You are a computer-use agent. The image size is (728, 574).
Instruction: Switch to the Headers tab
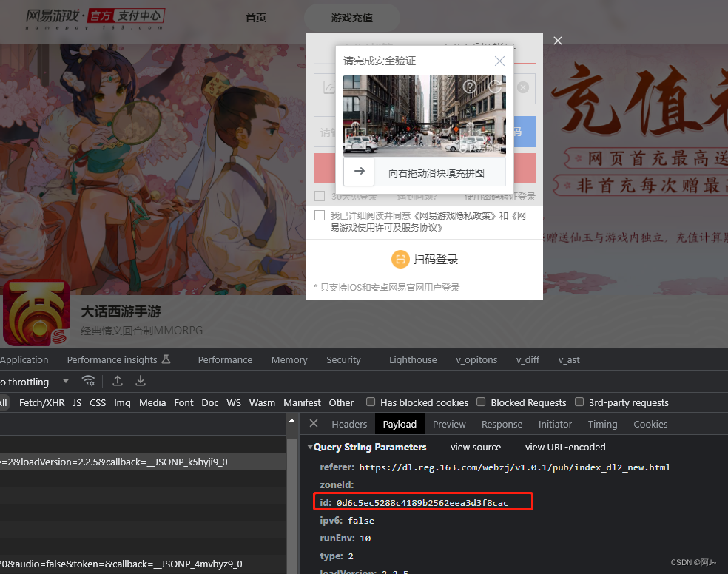click(x=349, y=424)
